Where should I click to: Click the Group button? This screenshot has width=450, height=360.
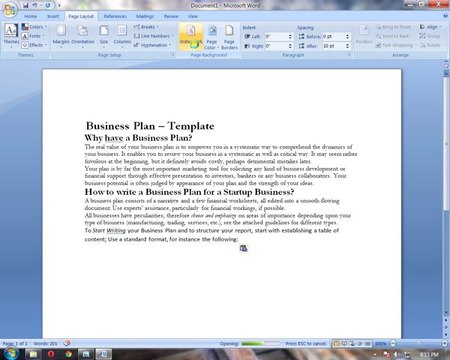click(430, 36)
